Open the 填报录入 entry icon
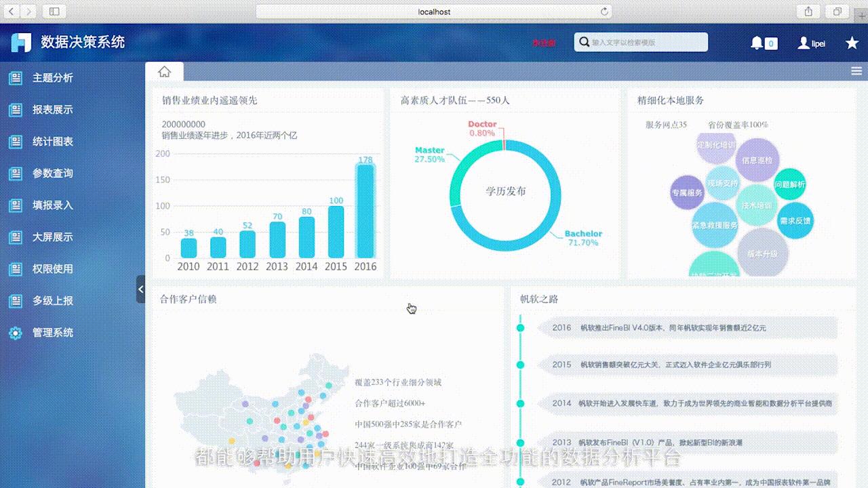The width and height of the screenshot is (868, 488). tap(15, 205)
